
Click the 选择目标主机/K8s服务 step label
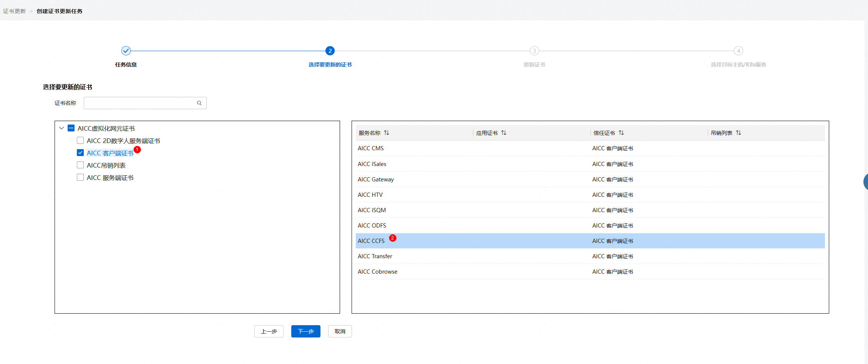tap(738, 65)
